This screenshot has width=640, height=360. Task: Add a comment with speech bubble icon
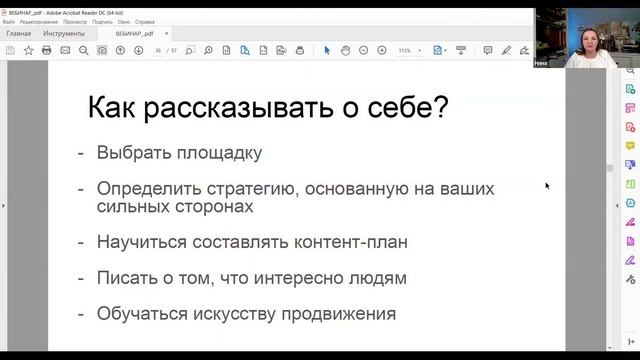(x=488, y=50)
